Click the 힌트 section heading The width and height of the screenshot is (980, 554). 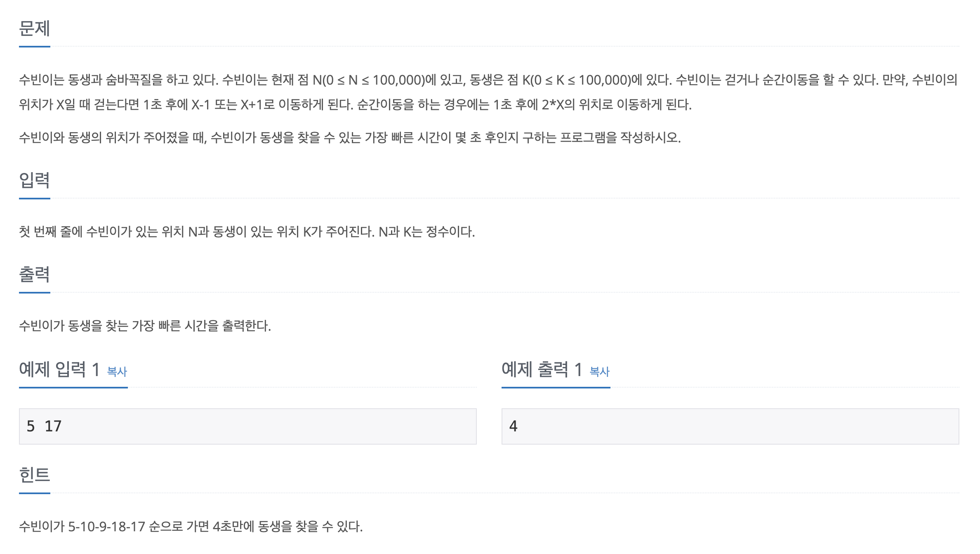(35, 475)
